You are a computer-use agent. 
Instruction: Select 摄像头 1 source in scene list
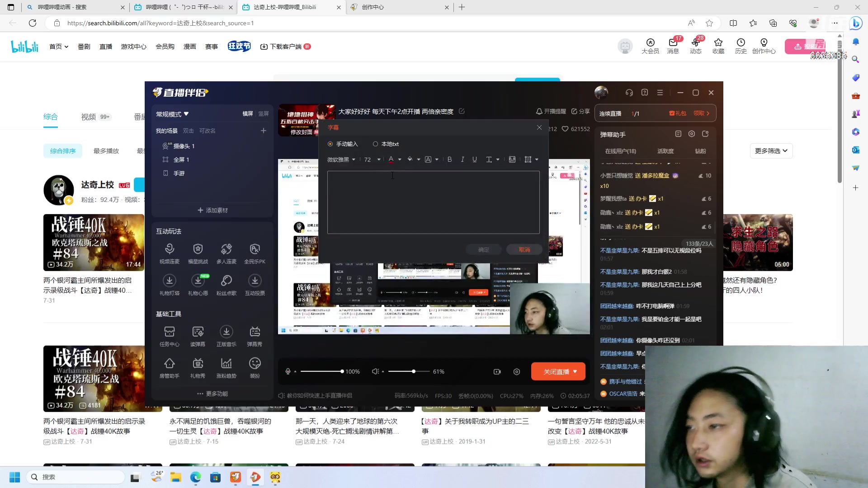click(179, 146)
